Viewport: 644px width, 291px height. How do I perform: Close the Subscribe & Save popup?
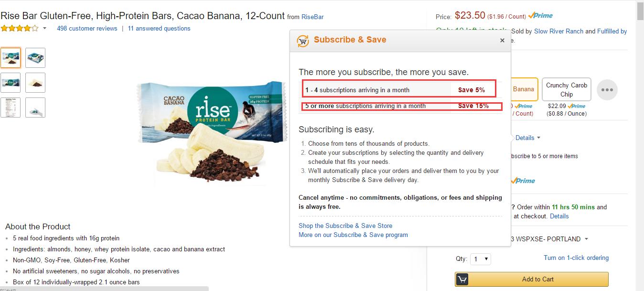tap(502, 41)
